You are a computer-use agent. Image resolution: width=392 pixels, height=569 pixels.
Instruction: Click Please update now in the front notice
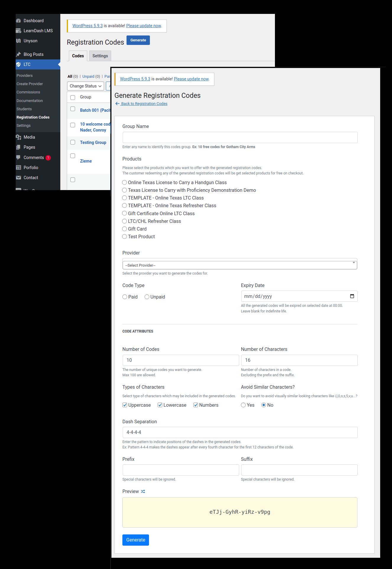click(191, 79)
